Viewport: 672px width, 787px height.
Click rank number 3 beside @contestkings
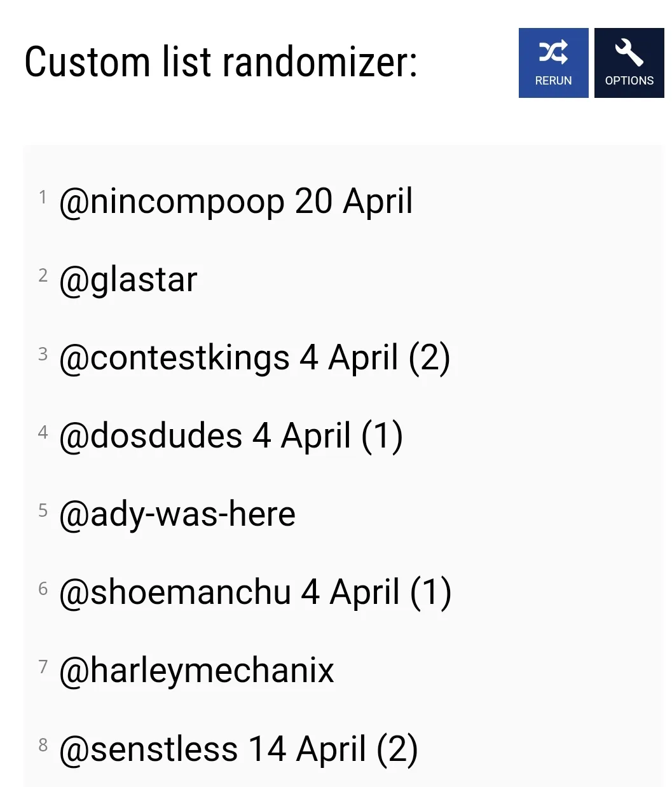43,353
